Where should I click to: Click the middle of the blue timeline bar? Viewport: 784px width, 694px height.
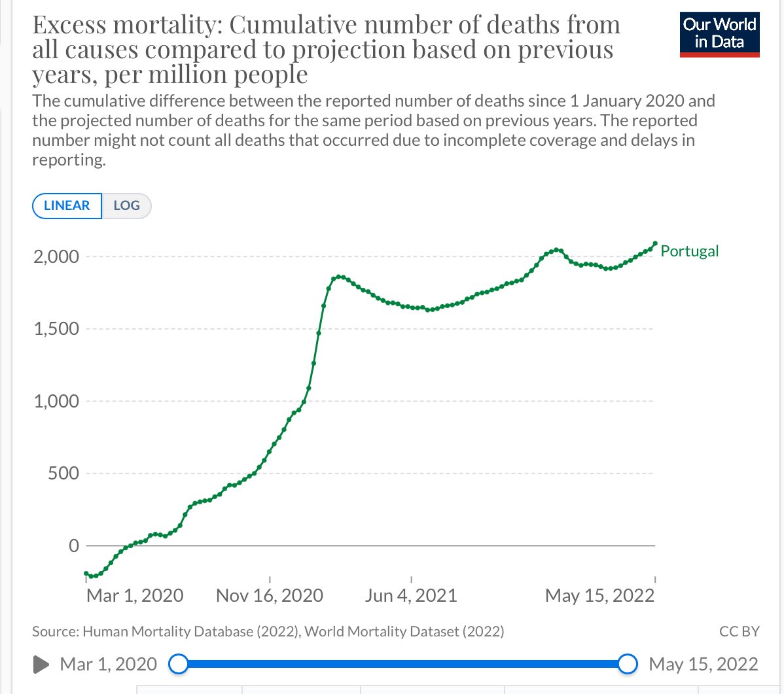point(402,665)
